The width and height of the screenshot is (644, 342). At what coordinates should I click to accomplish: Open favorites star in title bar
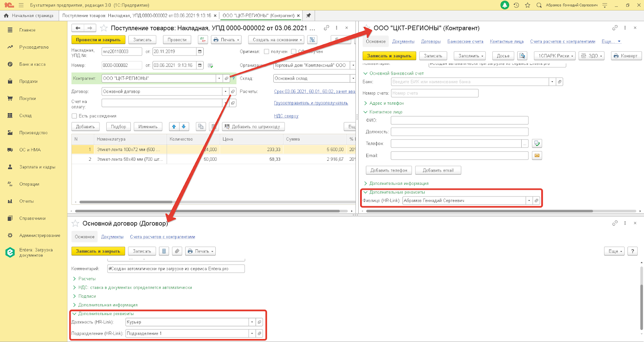(x=528, y=5)
